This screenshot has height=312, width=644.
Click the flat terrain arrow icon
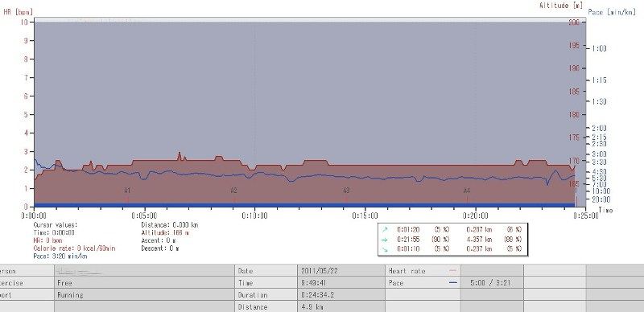(385, 240)
